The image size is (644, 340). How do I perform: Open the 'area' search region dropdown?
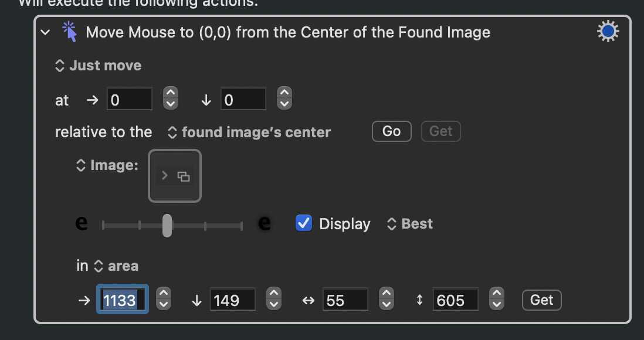click(116, 266)
